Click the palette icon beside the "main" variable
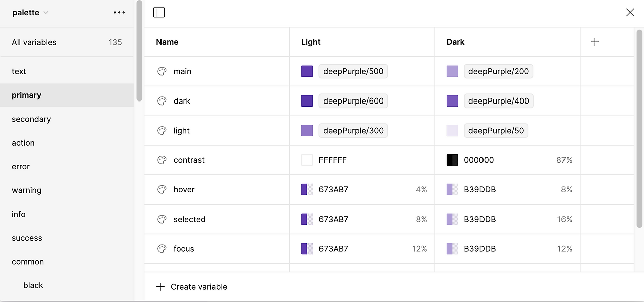The height and width of the screenshot is (302, 644). [162, 71]
